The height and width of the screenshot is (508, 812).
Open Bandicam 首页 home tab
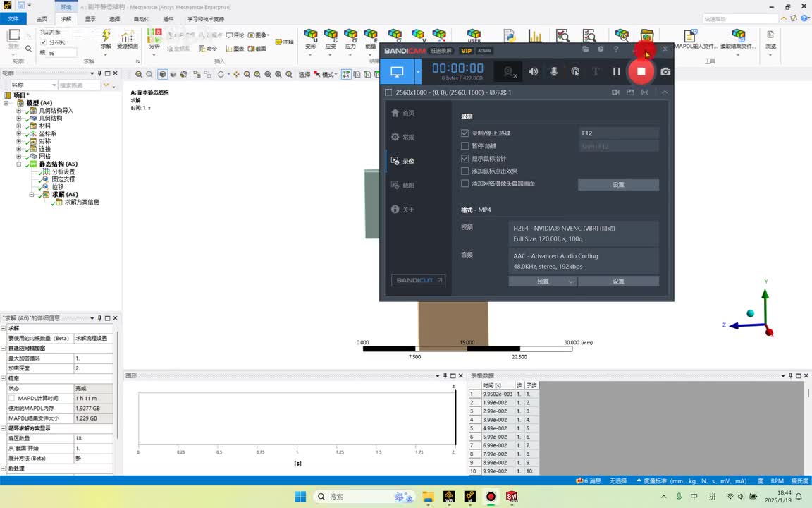pyautogui.click(x=403, y=112)
